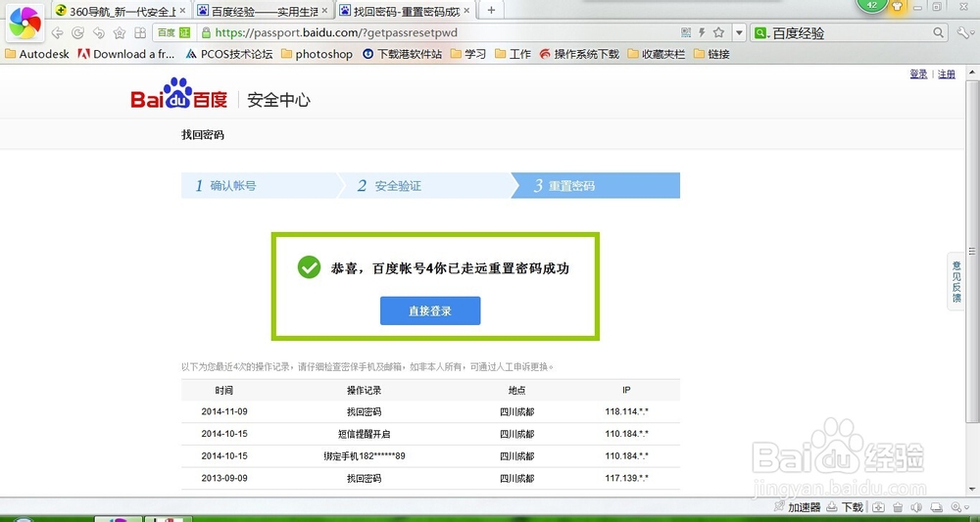This screenshot has height=522, width=980.
Task: Click the first-aid kit icon in status bar
Action: (878, 507)
